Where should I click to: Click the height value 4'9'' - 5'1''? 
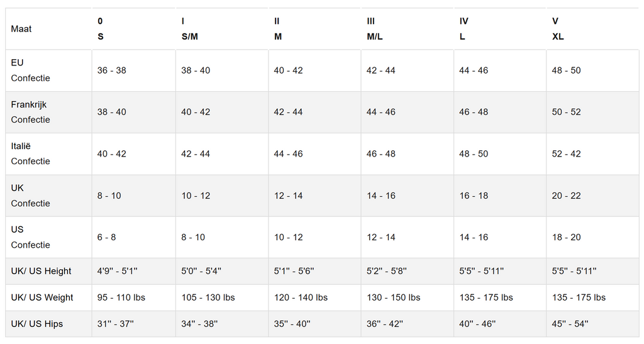pyautogui.click(x=117, y=271)
